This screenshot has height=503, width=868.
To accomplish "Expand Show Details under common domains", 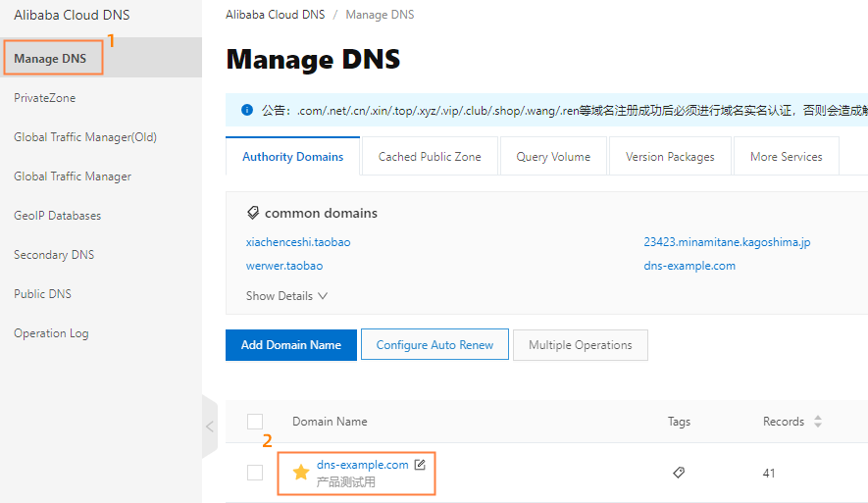I will 286,296.
